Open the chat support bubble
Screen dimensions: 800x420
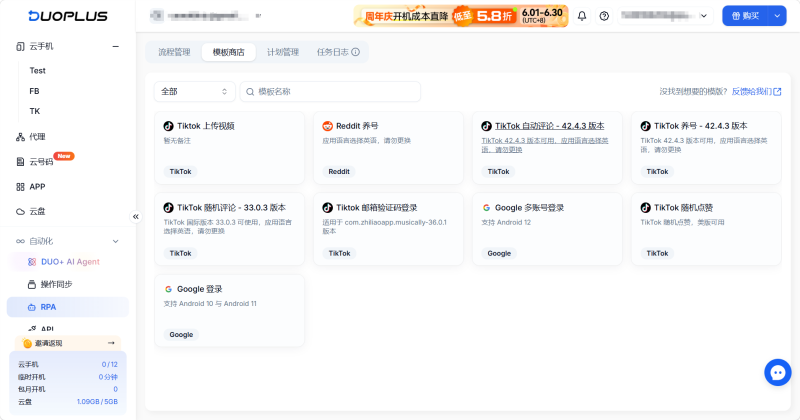tap(778, 373)
